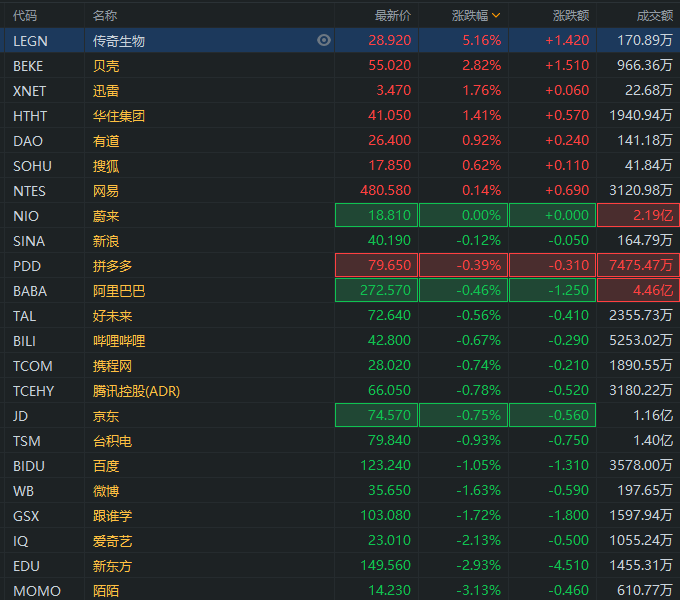Image resolution: width=680 pixels, height=600 pixels.
Task: Select HTHT ticker code
Action: point(30,116)
